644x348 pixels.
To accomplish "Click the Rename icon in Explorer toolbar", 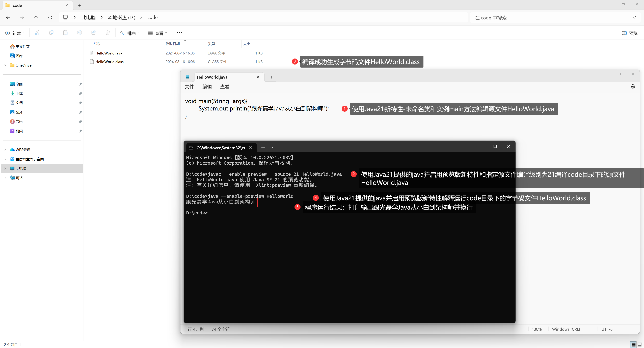I will pyautogui.click(x=79, y=33).
